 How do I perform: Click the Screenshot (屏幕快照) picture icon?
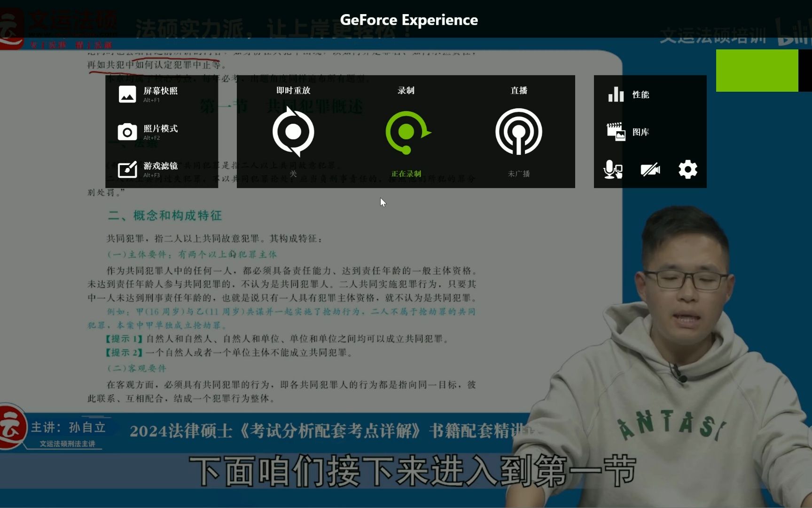[127, 95]
